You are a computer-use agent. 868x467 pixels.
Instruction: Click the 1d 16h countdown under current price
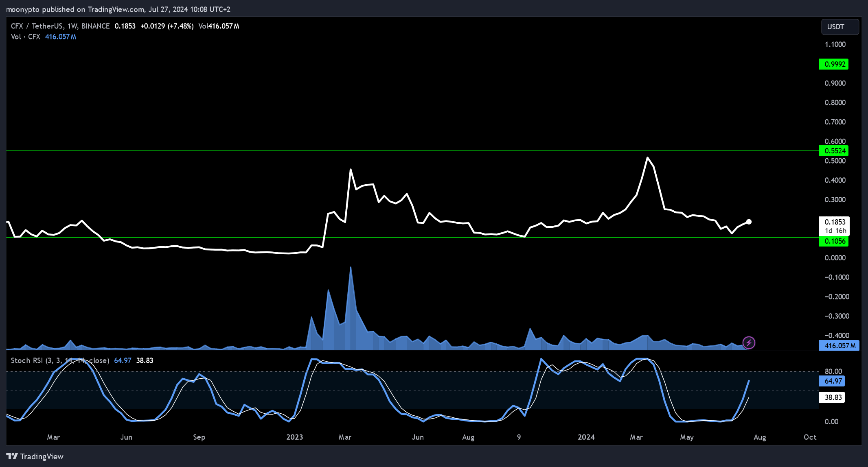pos(835,231)
